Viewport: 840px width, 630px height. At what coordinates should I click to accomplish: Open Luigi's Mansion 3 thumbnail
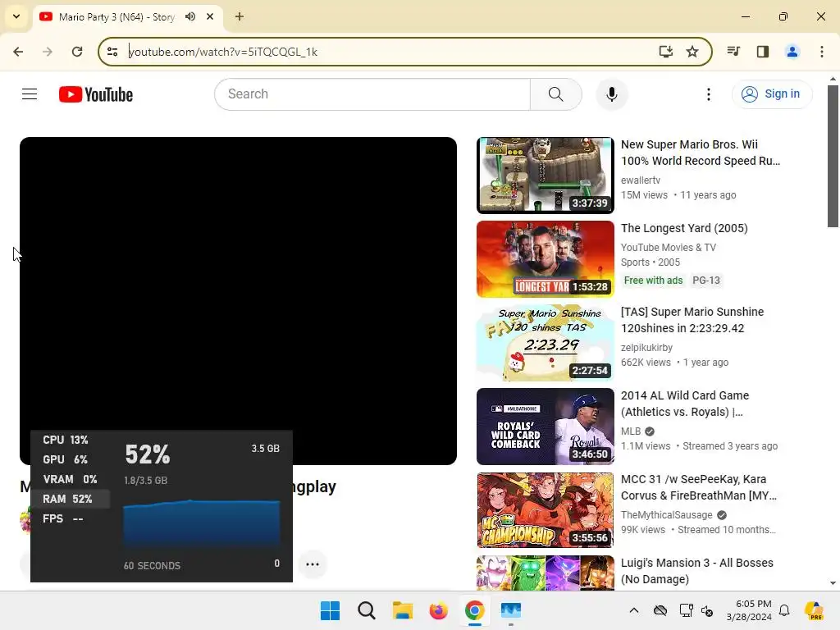pyautogui.click(x=545, y=573)
